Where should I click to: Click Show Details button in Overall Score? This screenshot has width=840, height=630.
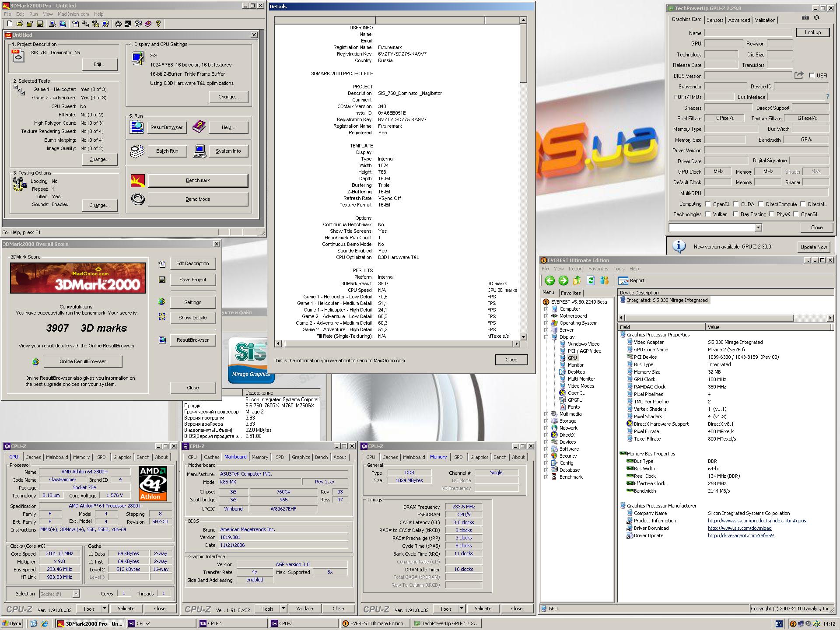click(192, 318)
